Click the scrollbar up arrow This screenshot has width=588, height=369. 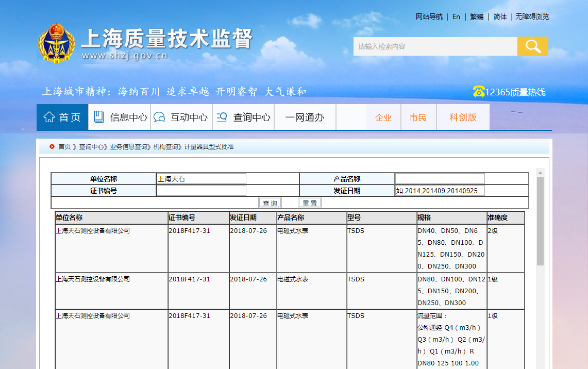(x=541, y=173)
